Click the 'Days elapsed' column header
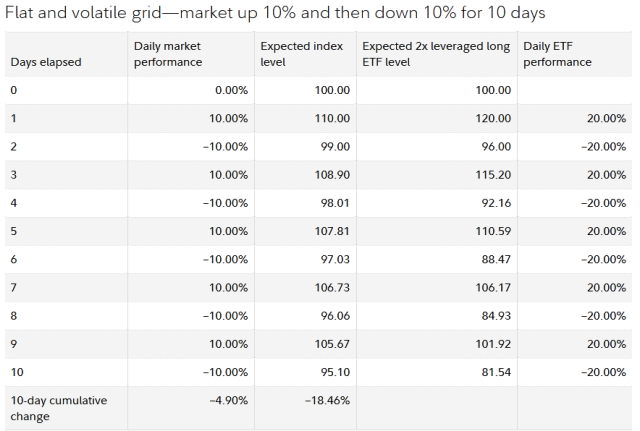Screen dimensions: 640x431 46,62
